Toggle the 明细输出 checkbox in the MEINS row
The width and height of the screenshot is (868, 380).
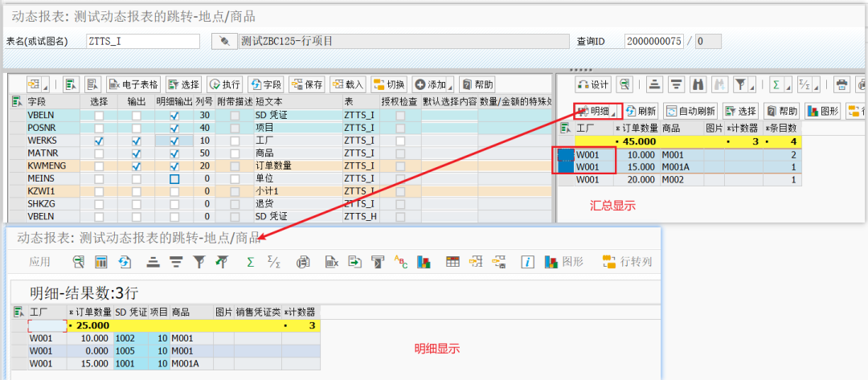pos(174,178)
